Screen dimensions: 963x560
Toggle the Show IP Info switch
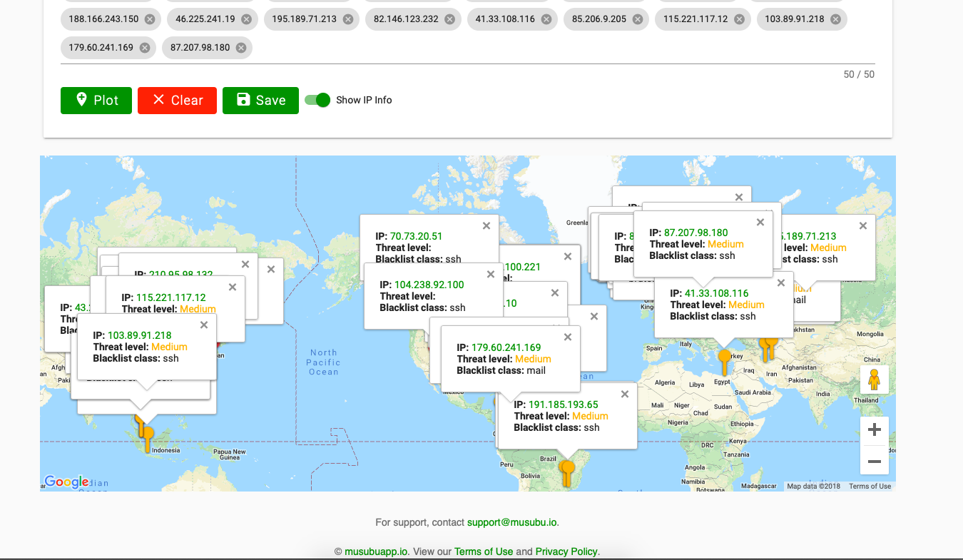(317, 100)
